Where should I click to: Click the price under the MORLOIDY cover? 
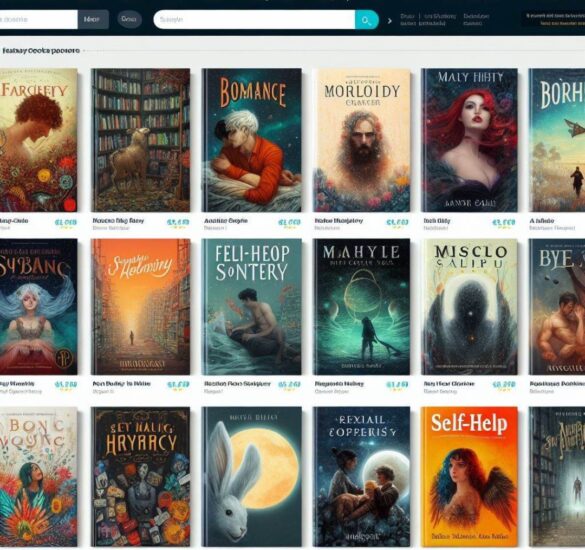click(x=397, y=223)
